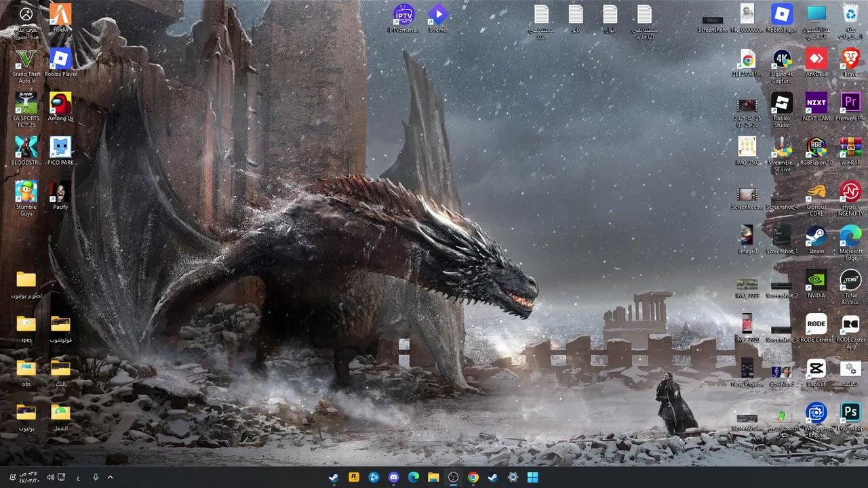Launch the AnyDesk shortcut
This screenshot has height=488, width=868.
pyautogui.click(x=816, y=62)
